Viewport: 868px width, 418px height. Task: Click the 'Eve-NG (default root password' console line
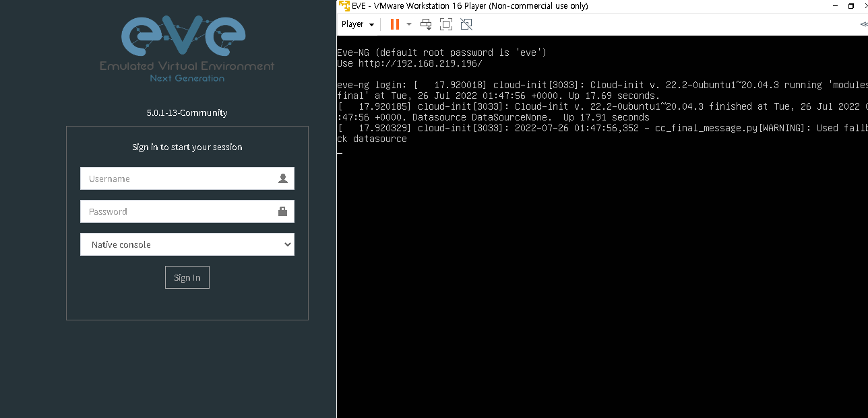point(441,53)
